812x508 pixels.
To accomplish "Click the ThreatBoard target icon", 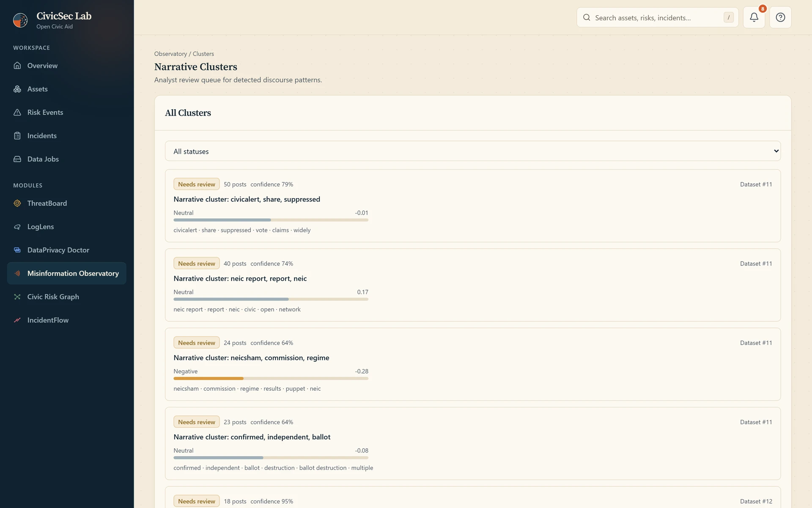I will pos(17,203).
